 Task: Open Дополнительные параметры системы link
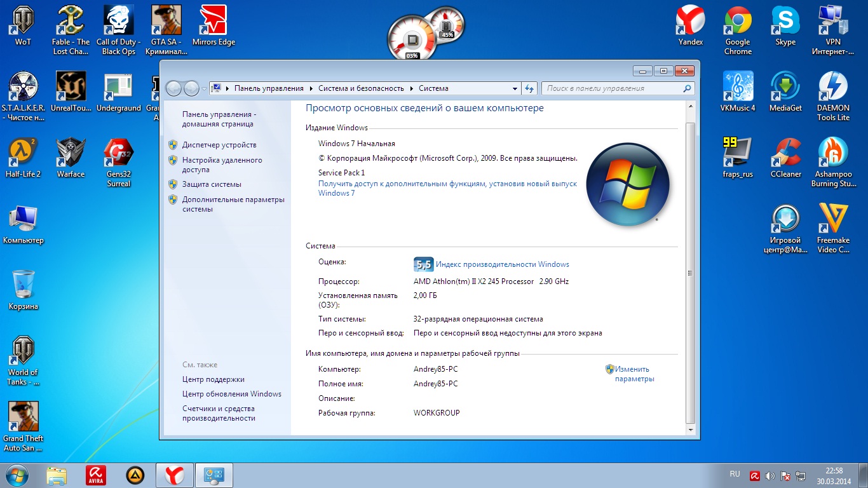tap(233, 204)
